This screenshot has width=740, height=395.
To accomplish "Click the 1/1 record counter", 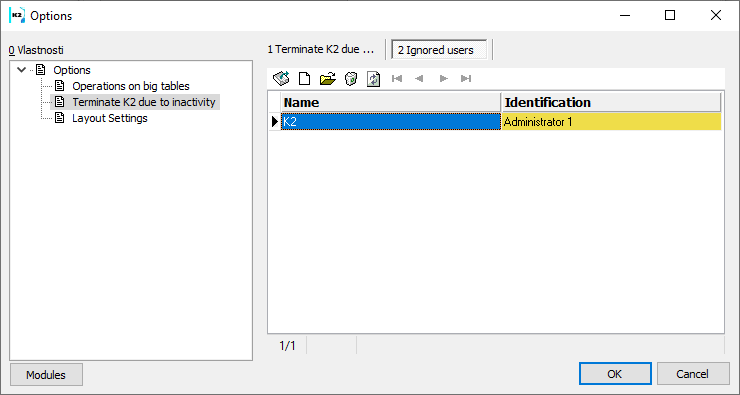I will (287, 346).
